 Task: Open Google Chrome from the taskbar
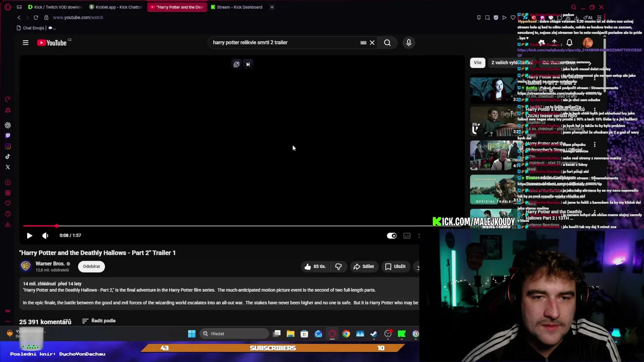[346, 334]
